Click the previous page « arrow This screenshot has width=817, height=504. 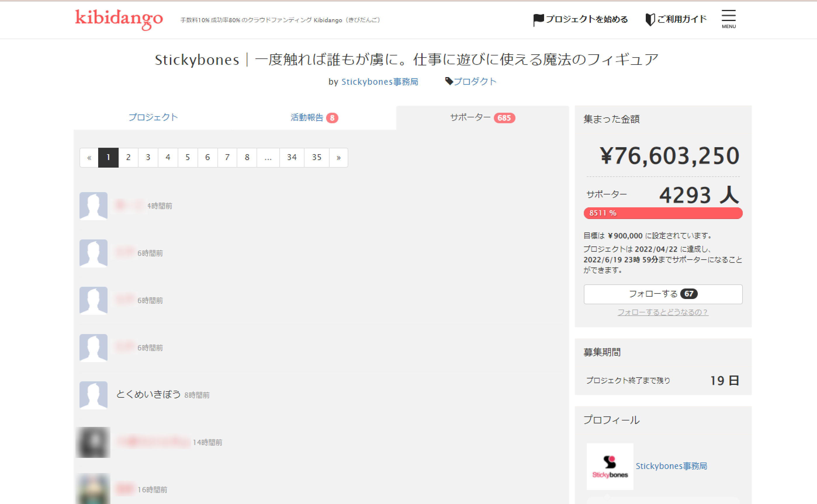point(89,157)
